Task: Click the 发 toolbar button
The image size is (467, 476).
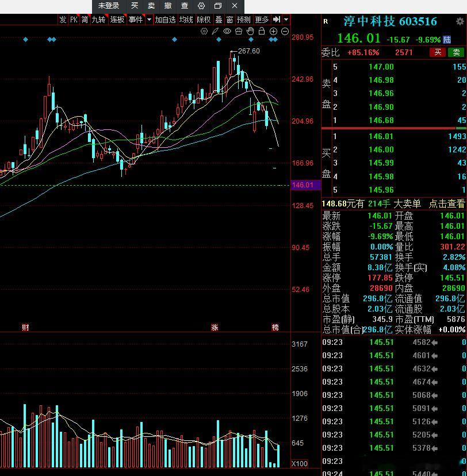Action: (x=63, y=20)
